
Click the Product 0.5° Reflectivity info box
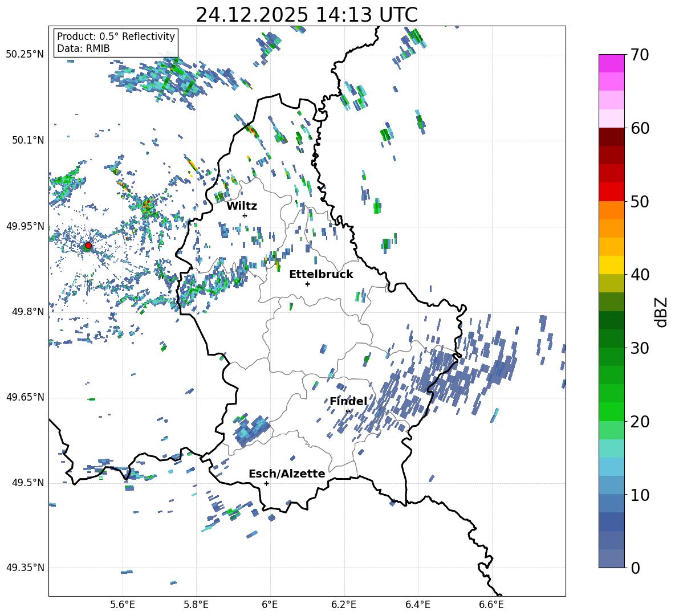(x=116, y=42)
